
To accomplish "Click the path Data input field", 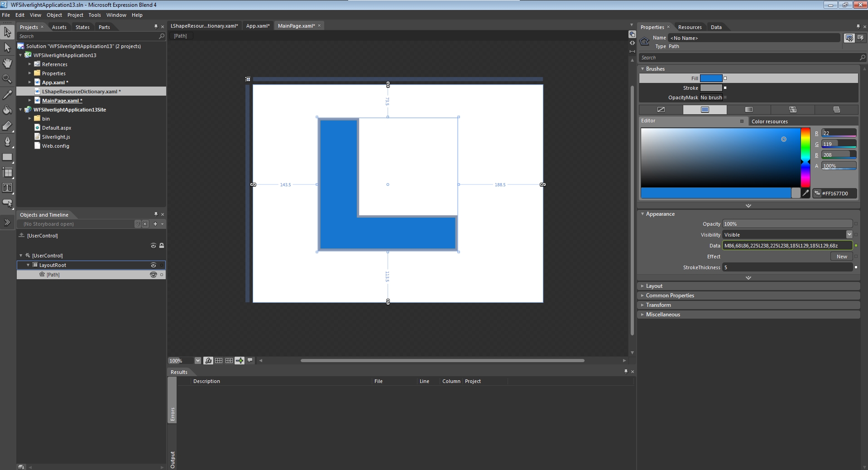I will tap(786, 246).
